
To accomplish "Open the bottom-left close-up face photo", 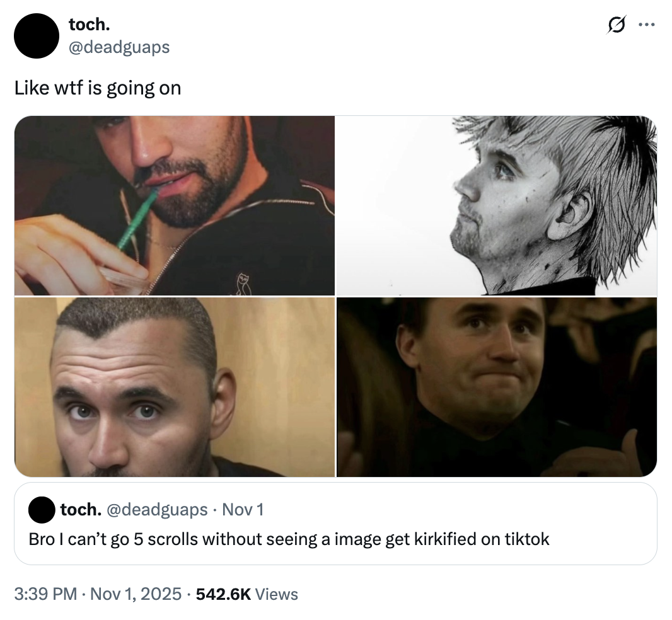I will [175, 387].
